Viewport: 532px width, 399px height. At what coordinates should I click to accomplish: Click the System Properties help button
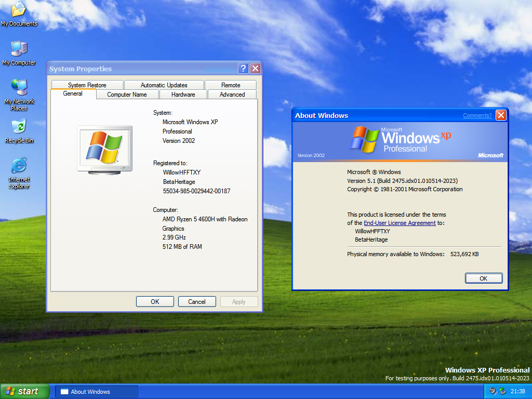[243, 69]
